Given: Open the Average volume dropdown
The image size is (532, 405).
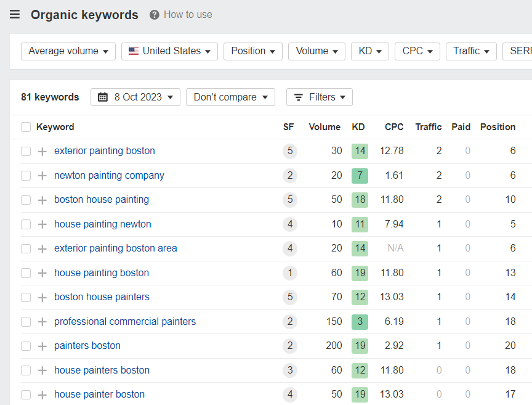Looking at the screenshot, I should coord(68,51).
